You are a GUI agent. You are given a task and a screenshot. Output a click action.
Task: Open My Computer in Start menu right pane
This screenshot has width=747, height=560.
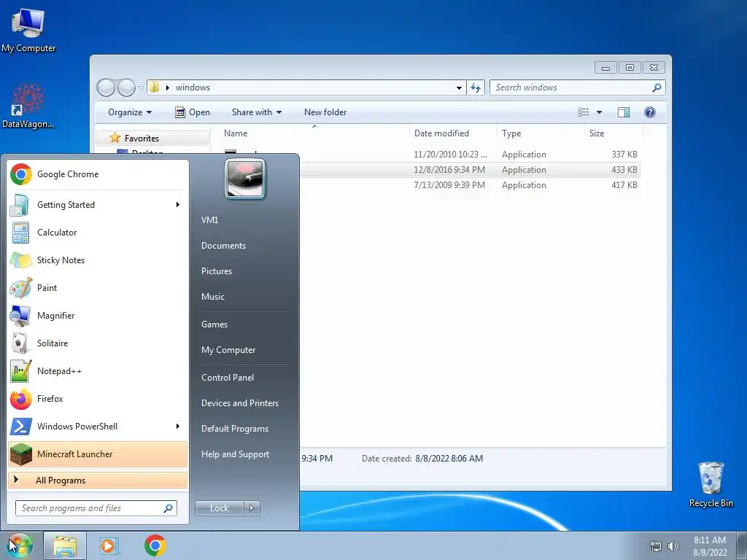[228, 350]
